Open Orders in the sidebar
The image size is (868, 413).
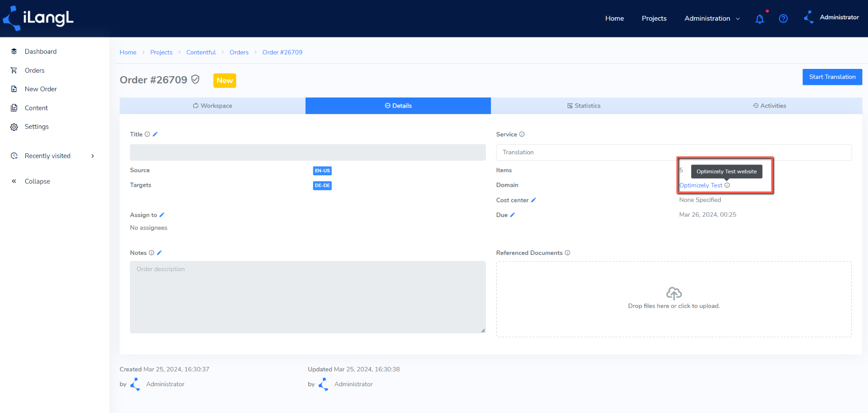[34, 70]
